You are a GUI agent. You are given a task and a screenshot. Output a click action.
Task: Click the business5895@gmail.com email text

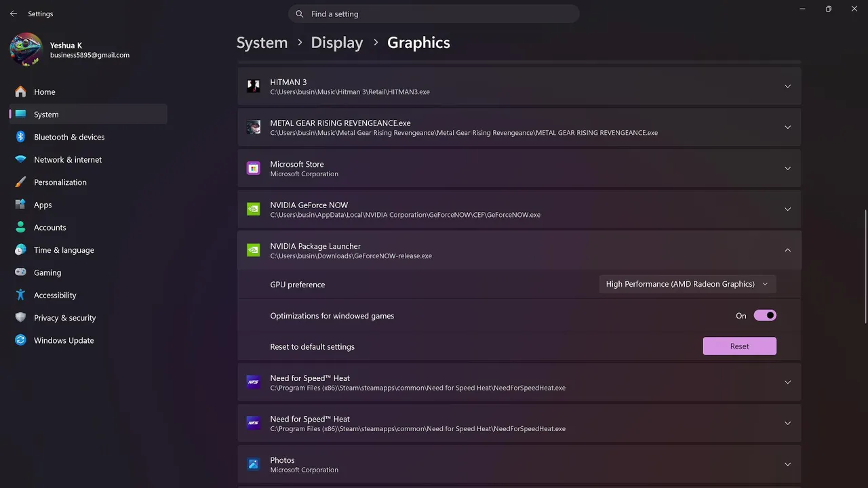tap(90, 55)
